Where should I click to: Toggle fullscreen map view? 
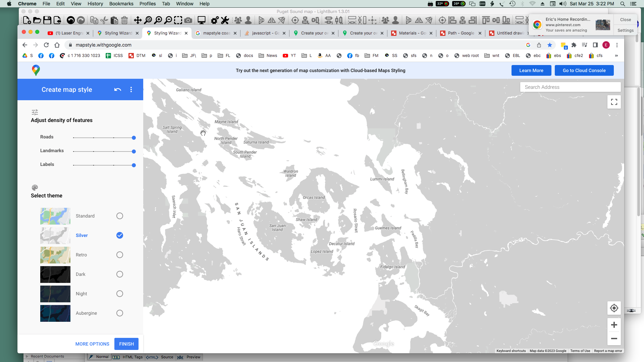(x=614, y=102)
